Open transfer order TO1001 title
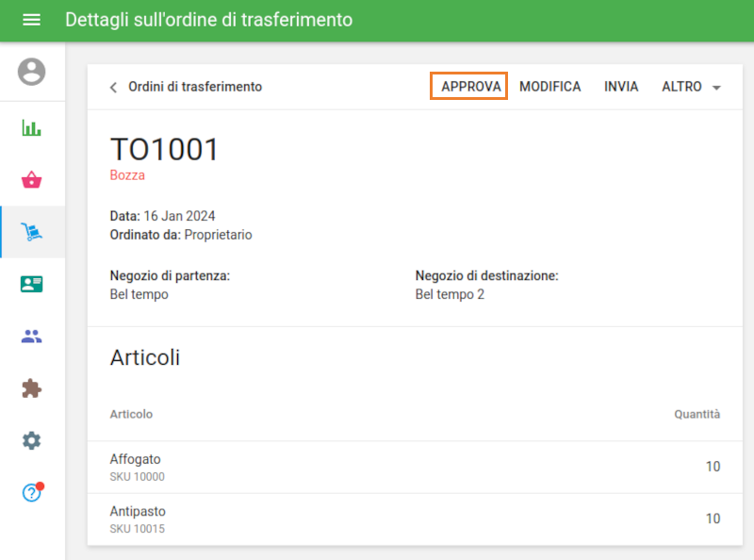Image resolution: width=754 pixels, height=560 pixels. tap(165, 149)
